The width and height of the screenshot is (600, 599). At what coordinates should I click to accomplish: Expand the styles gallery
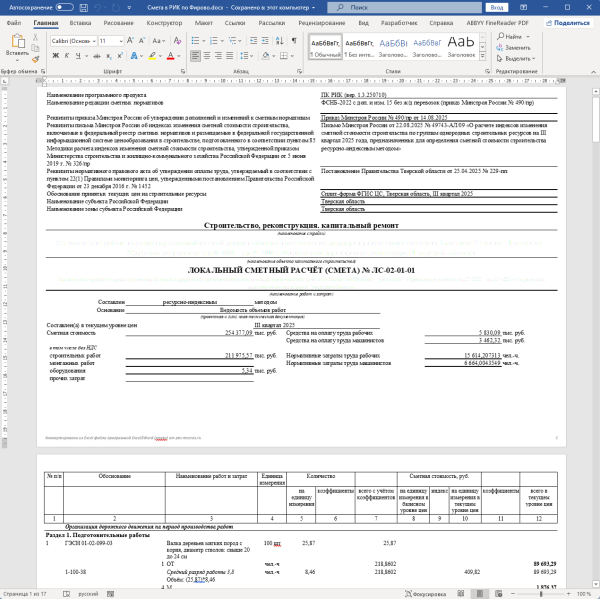coord(483,56)
